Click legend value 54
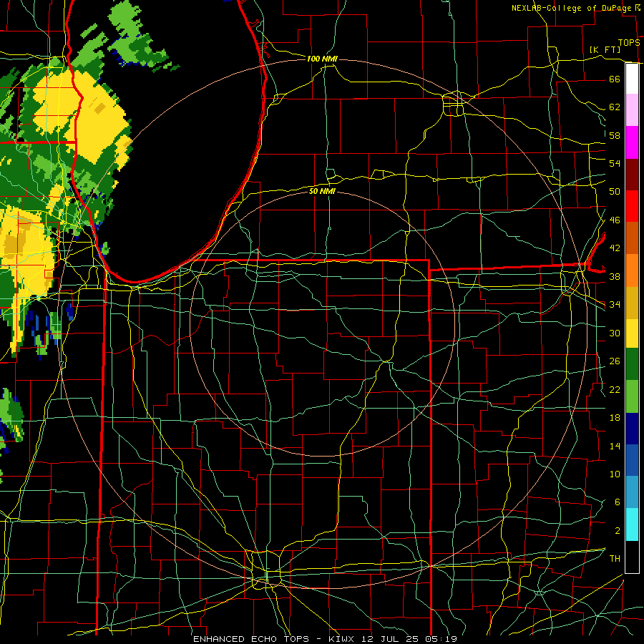The image size is (644, 644). [x=615, y=163]
